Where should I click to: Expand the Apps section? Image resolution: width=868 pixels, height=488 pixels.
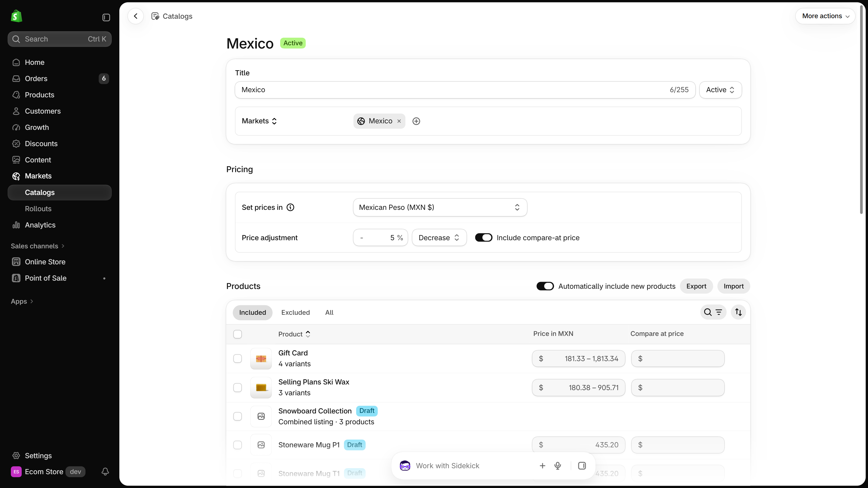22,301
